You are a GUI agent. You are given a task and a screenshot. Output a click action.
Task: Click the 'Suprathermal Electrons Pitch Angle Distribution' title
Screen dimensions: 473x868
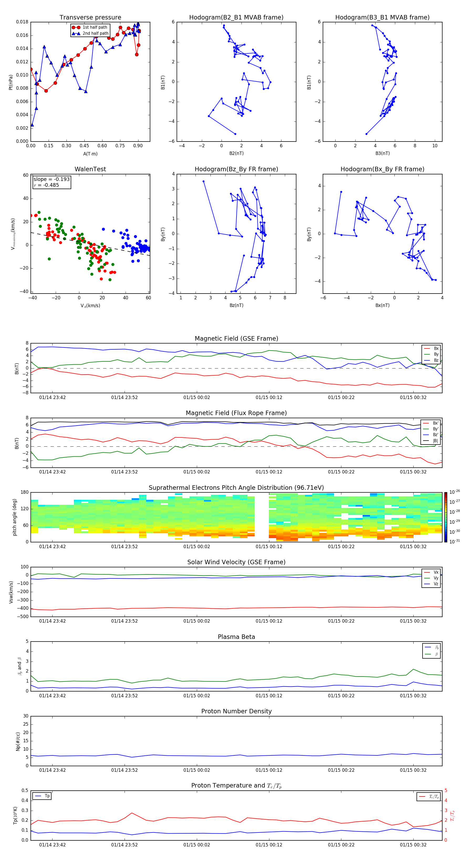coord(236,488)
